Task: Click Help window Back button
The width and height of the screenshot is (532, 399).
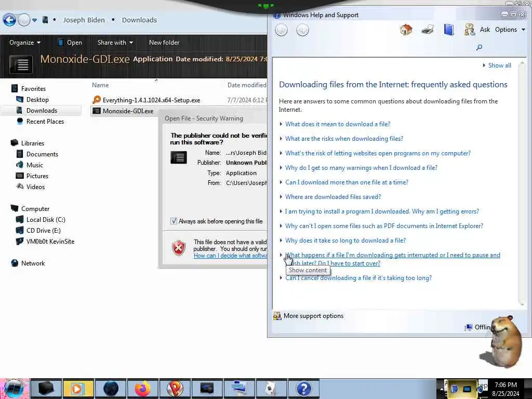Action: click(281, 30)
